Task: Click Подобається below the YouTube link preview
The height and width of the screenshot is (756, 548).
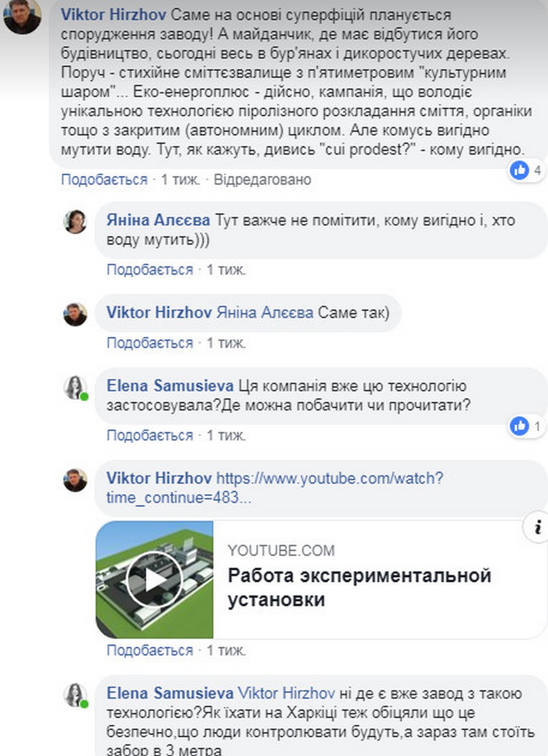Action: 150,650
